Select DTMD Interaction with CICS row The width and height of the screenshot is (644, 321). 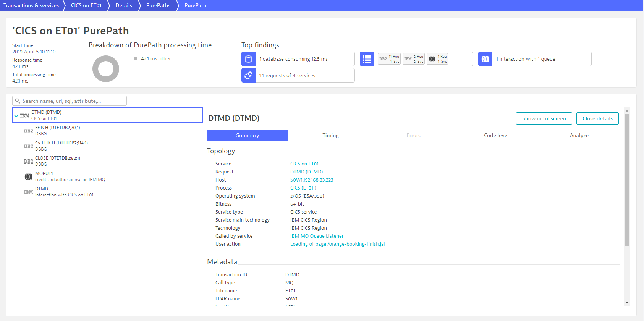[x=107, y=191]
